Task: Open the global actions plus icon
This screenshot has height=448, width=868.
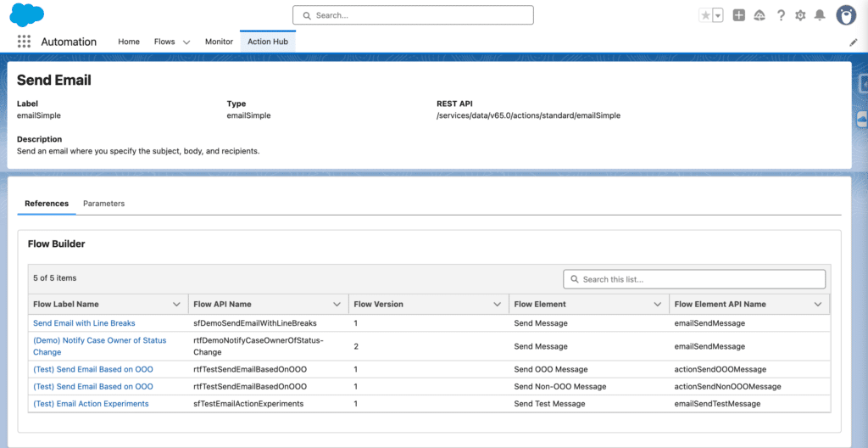Action: 739,15
